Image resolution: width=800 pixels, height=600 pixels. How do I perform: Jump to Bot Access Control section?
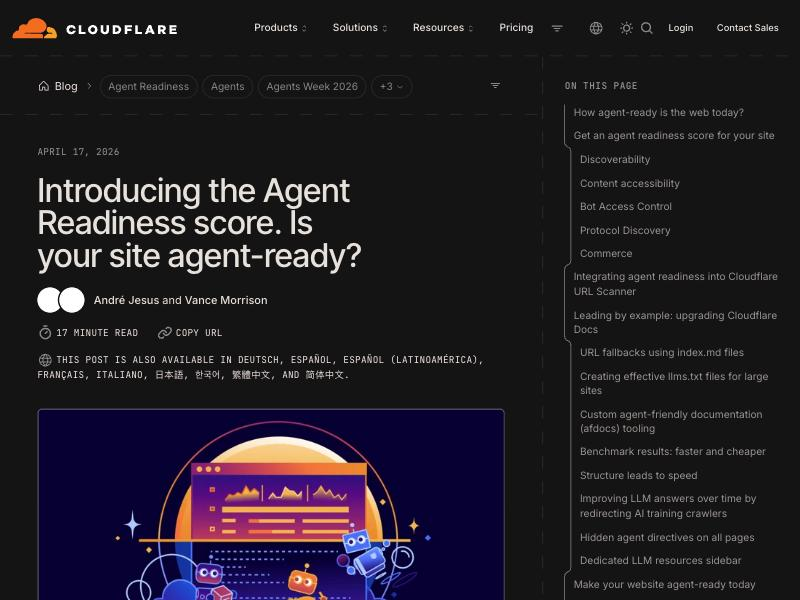click(626, 206)
